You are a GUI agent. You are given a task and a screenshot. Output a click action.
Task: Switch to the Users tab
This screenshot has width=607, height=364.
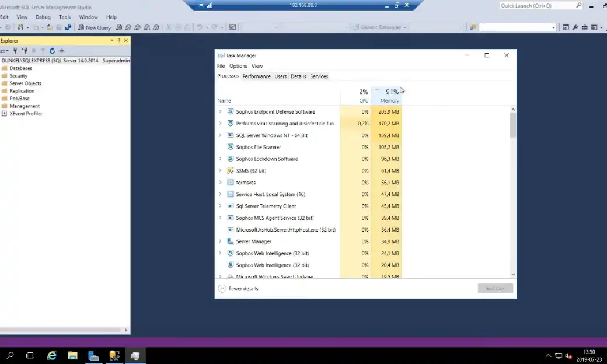280,76
